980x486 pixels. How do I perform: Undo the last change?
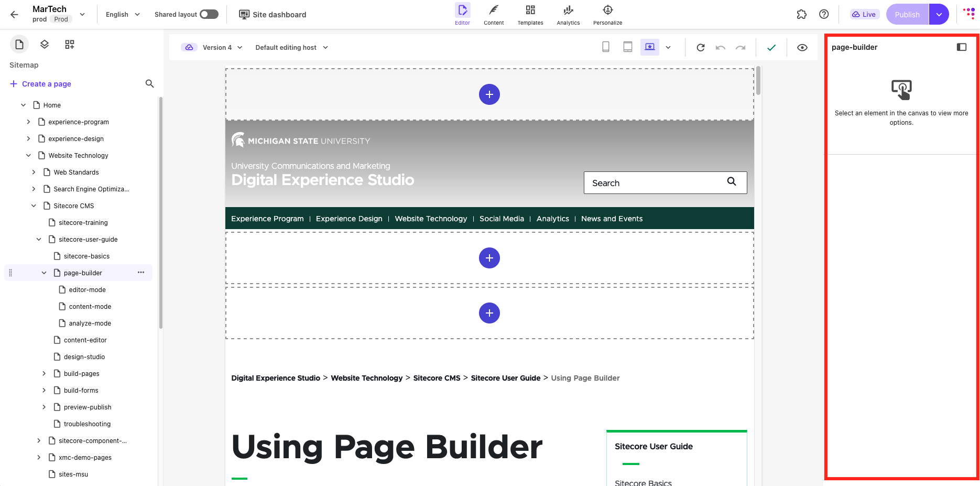coord(721,47)
